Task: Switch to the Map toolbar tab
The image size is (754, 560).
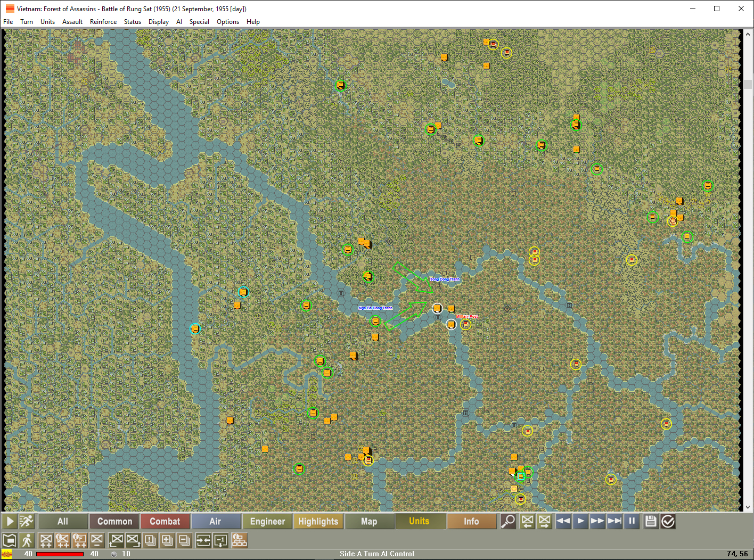Action: tap(369, 521)
